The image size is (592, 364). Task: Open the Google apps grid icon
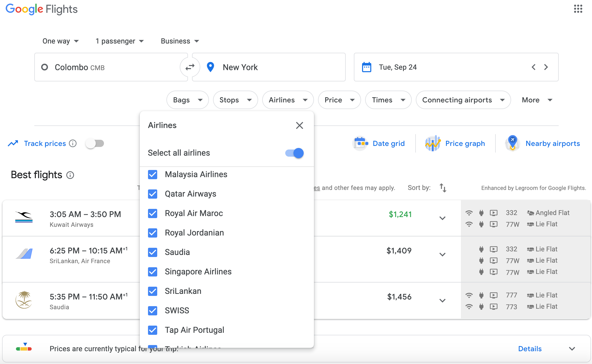click(x=578, y=9)
